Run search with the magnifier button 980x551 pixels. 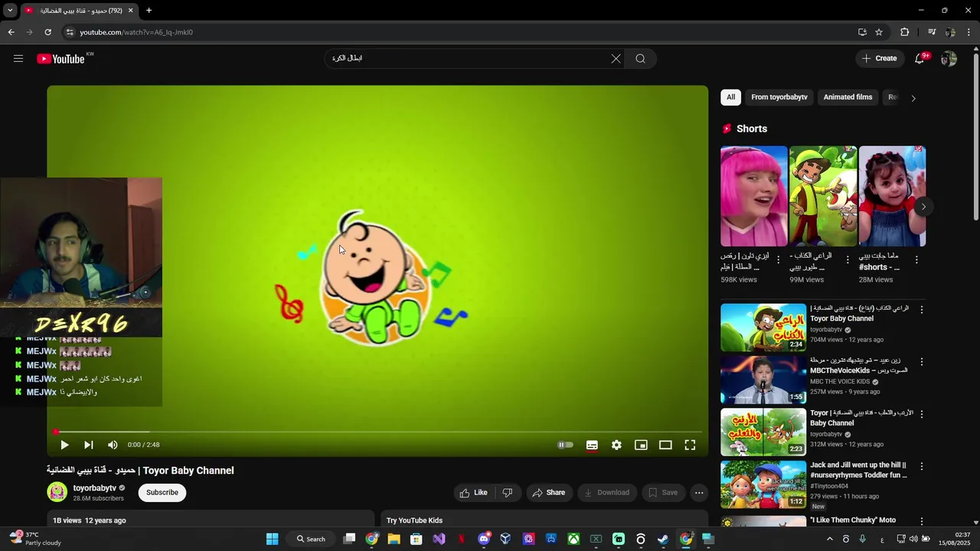[x=640, y=58]
